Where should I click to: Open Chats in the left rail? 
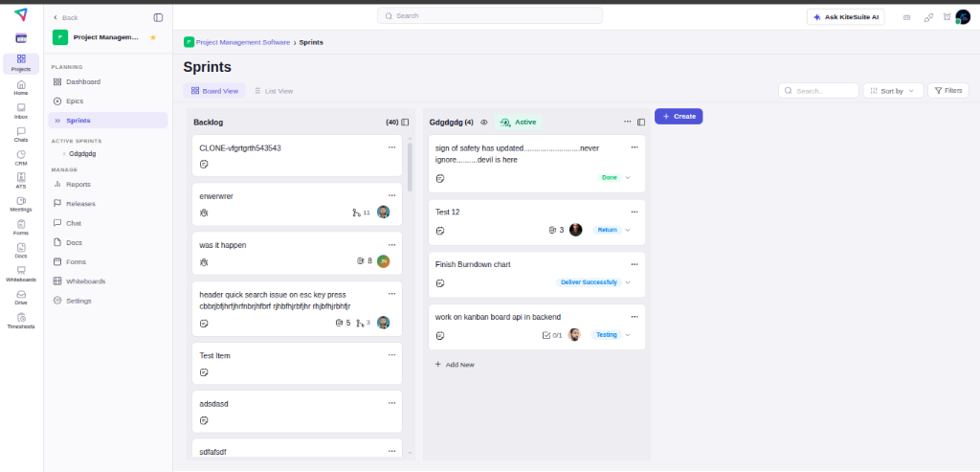(21, 134)
